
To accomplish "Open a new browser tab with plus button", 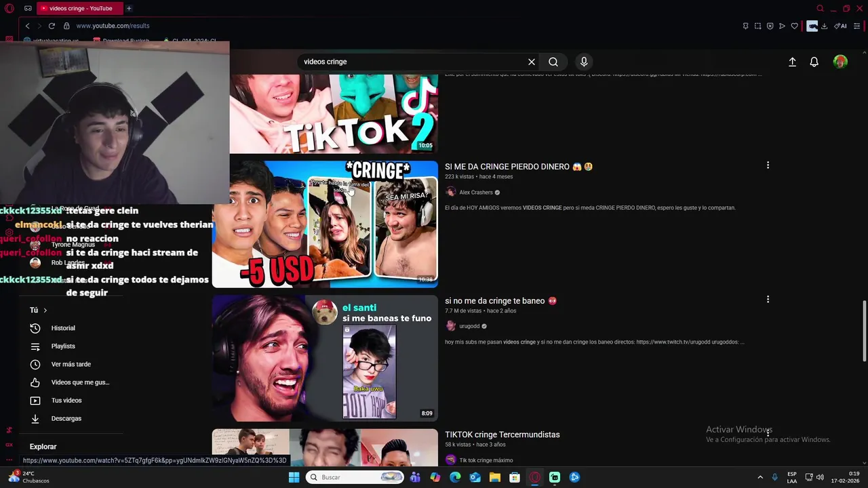I will click(x=129, y=8).
